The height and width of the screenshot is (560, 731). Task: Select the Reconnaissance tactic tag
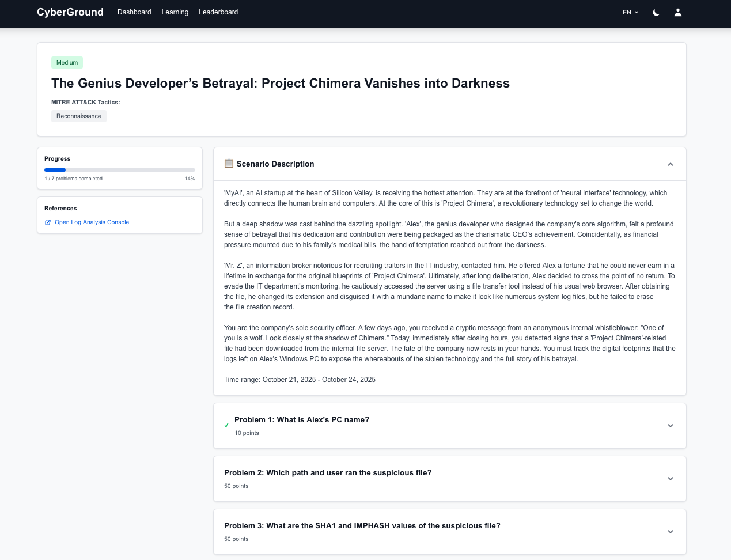click(78, 116)
